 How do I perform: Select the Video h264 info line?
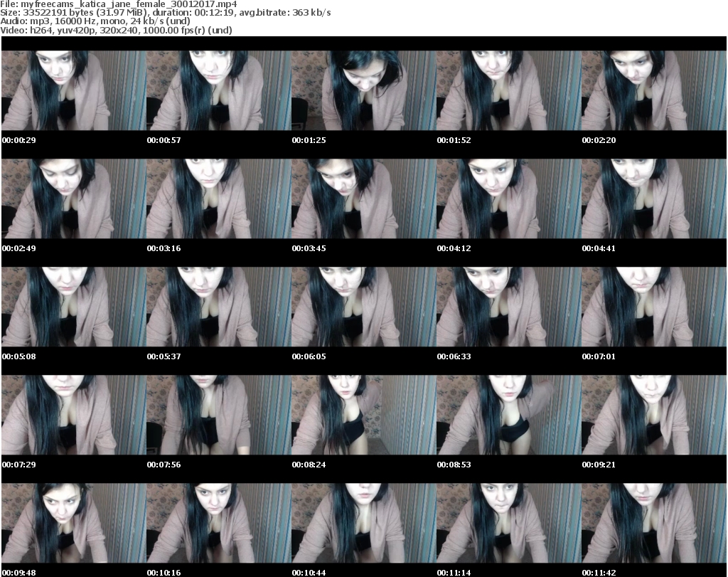tap(116, 30)
